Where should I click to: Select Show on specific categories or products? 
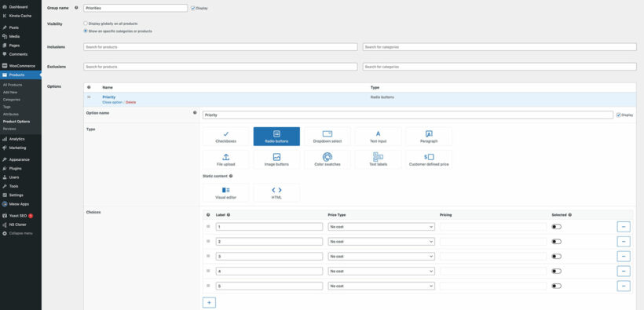[x=86, y=31]
